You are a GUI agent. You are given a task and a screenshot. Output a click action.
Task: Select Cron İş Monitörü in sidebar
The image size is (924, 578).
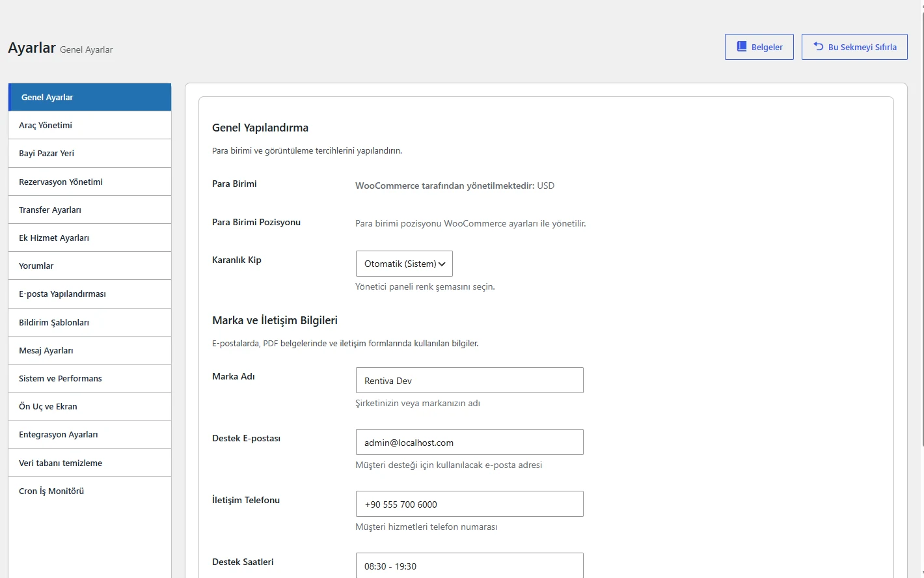coord(90,491)
